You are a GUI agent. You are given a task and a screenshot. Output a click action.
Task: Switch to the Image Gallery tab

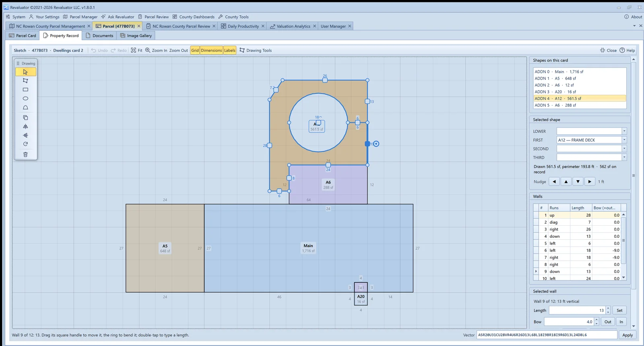coord(136,36)
